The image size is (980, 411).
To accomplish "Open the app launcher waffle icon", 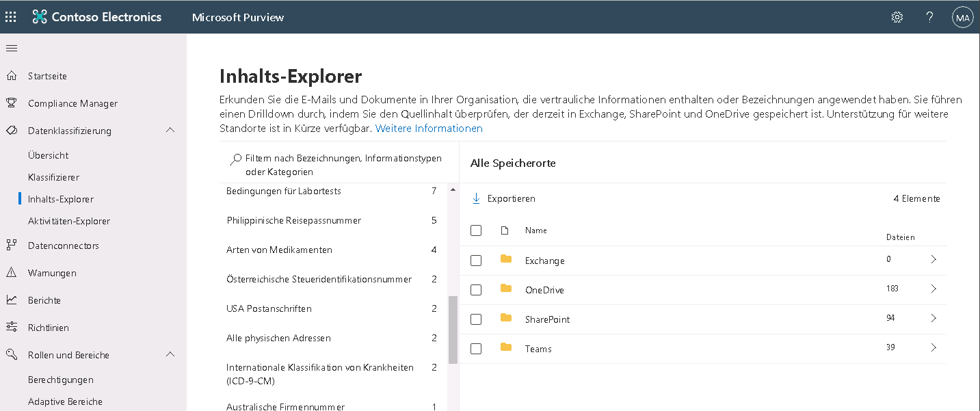I will pyautogui.click(x=10, y=16).
